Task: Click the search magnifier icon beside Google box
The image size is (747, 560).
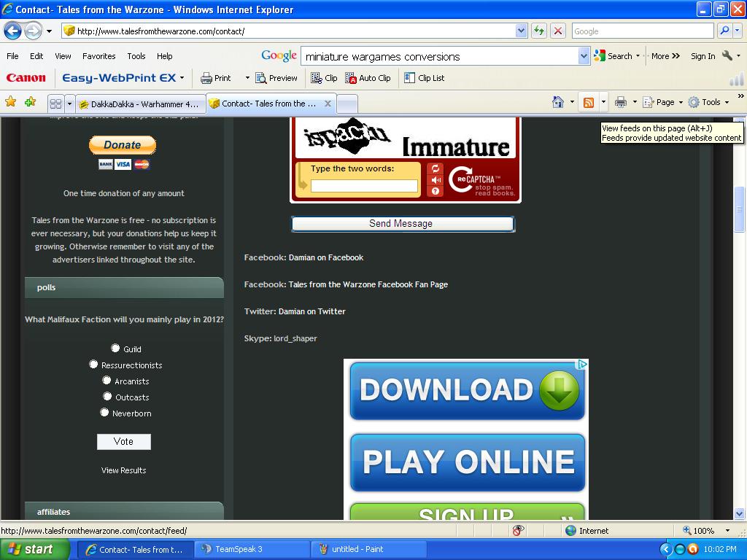Action: coord(724,31)
